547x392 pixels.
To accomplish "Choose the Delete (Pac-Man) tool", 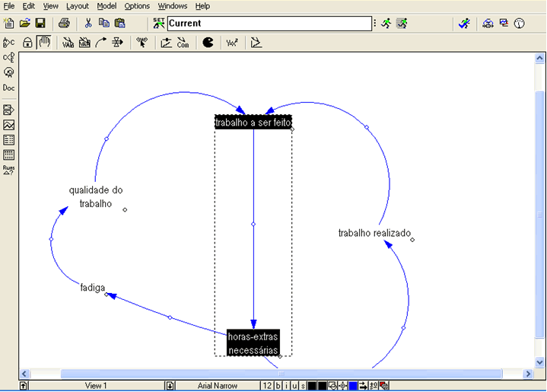I will pos(208,43).
